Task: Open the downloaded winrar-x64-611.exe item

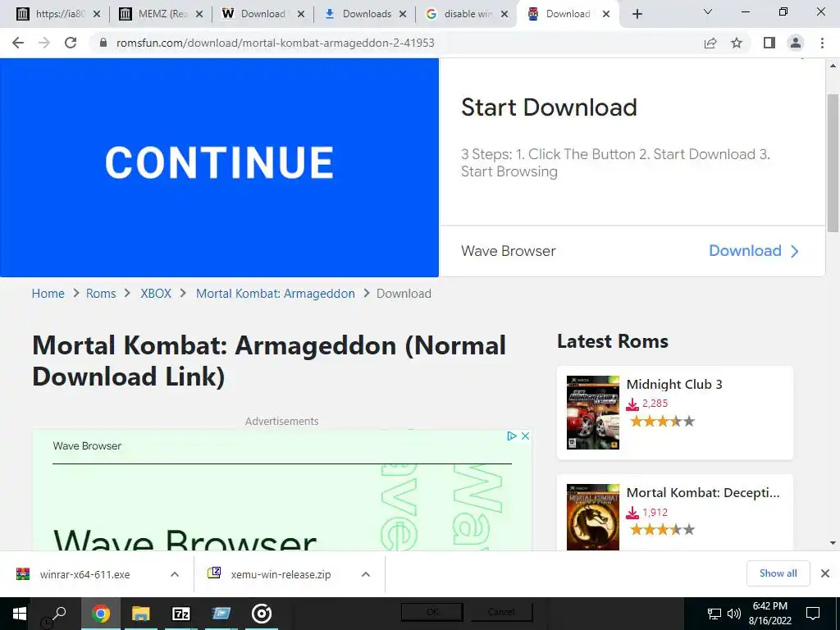Action: (x=84, y=574)
